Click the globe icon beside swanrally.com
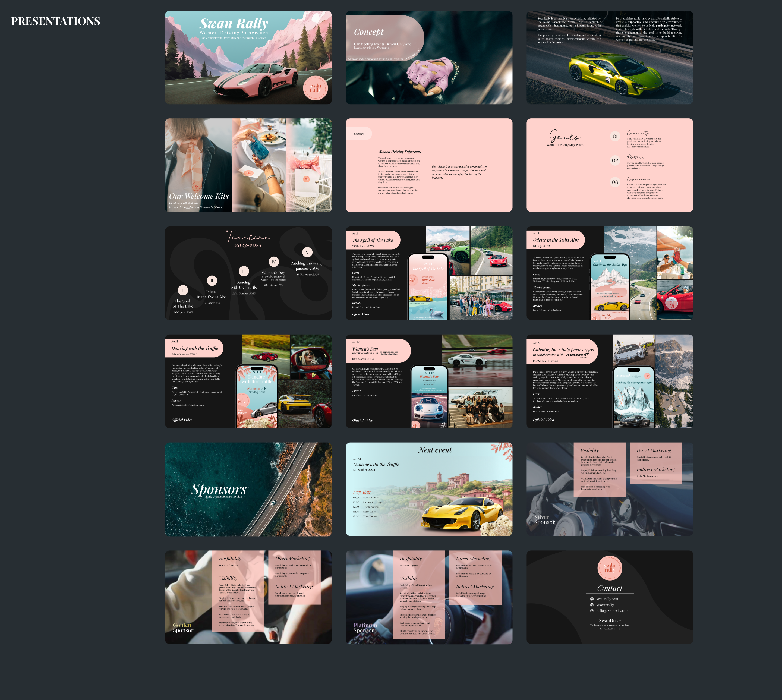Image resolution: width=782 pixels, height=700 pixels. (592, 599)
